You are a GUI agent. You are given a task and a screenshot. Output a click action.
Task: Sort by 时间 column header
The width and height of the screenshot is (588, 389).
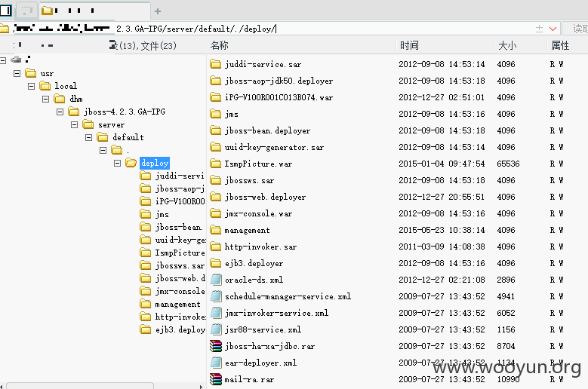(x=409, y=45)
